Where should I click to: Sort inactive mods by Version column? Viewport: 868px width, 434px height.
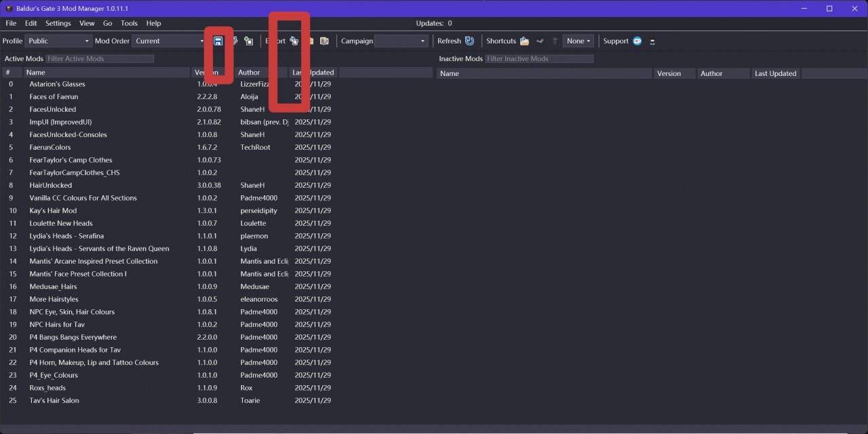675,73
